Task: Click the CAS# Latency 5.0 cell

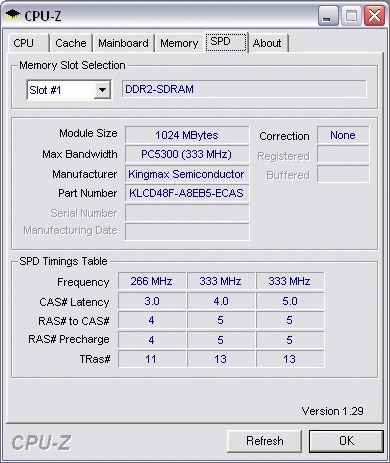Action: coord(290,301)
